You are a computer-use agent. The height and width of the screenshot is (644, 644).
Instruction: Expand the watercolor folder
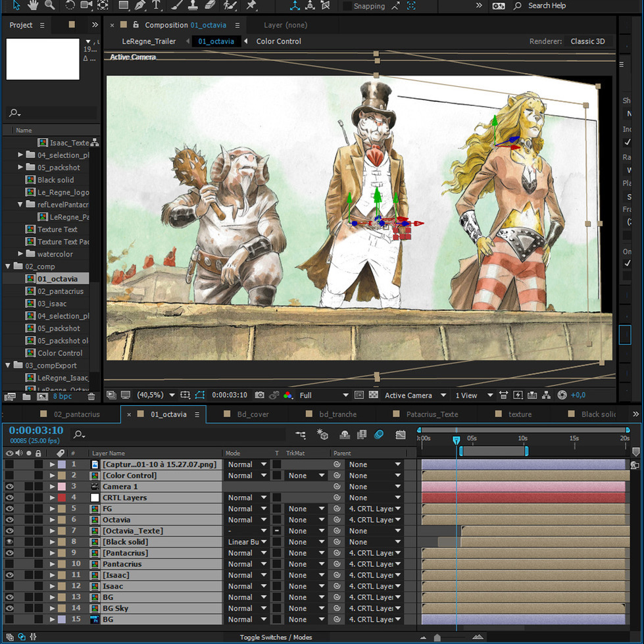(x=20, y=254)
